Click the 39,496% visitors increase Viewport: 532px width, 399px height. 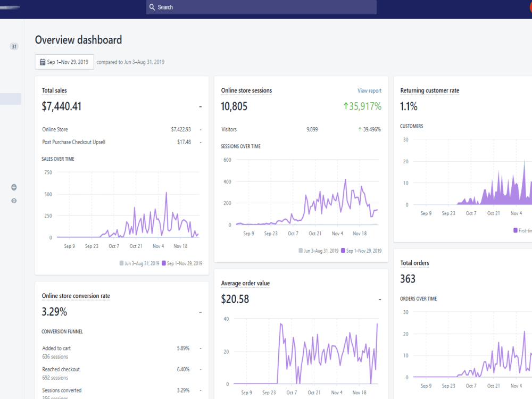370,130
